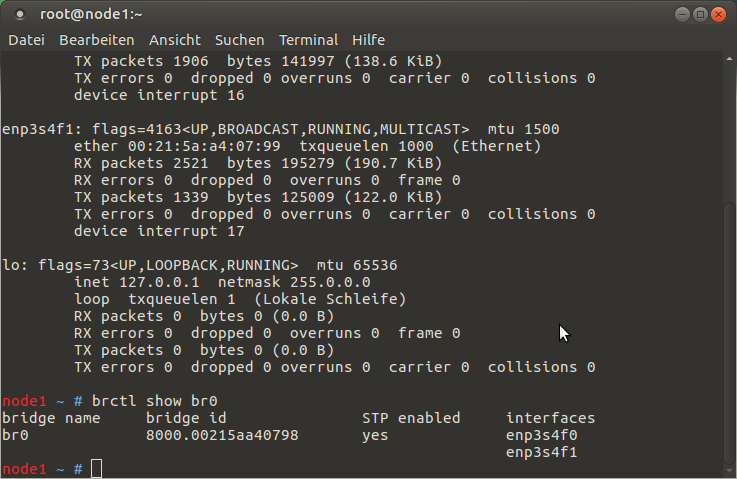The width and height of the screenshot is (737, 479).
Task: Click the scrollbar down arrow at bottom
Action: tap(729, 471)
